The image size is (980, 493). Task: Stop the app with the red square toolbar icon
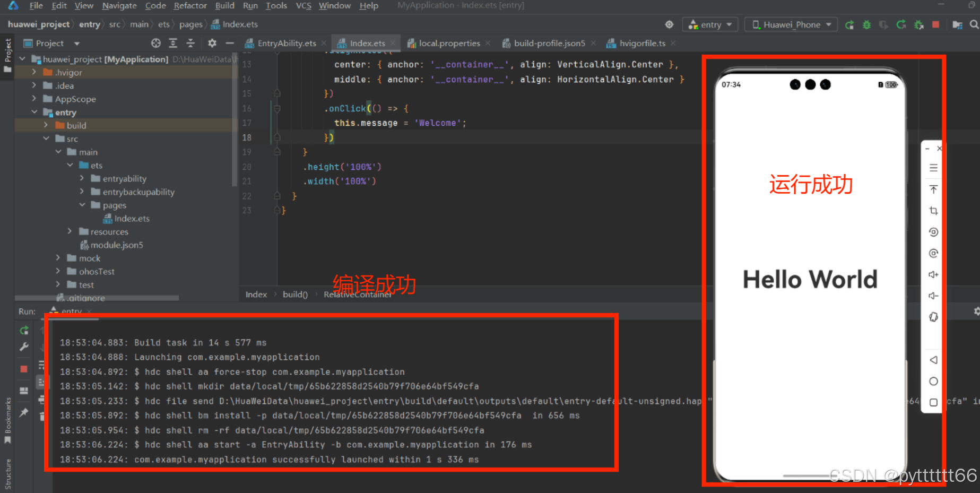coord(936,24)
